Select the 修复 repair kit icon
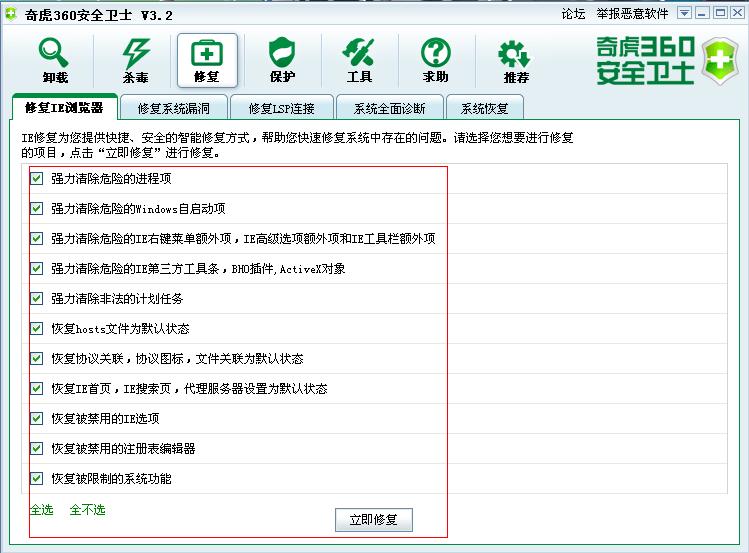749x553 pixels. [x=207, y=60]
